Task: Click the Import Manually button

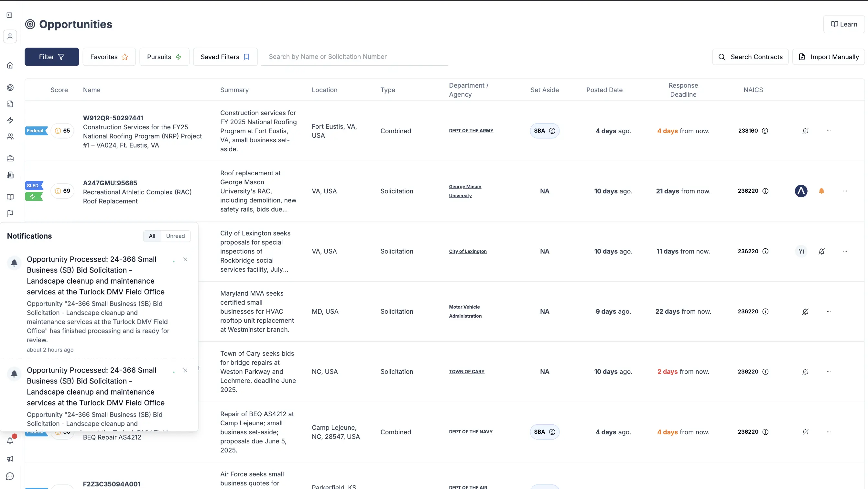Action: coord(828,57)
